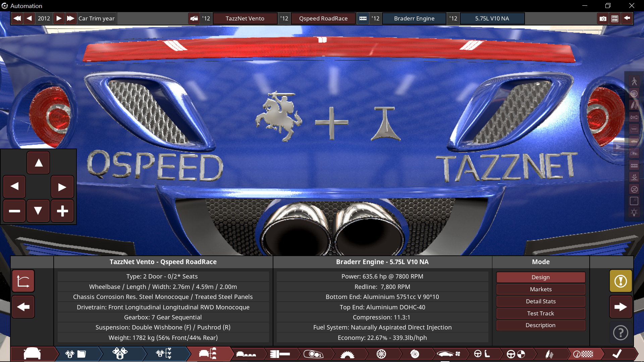Toggle car front view icon
The height and width of the screenshot is (362, 644).
634,129
